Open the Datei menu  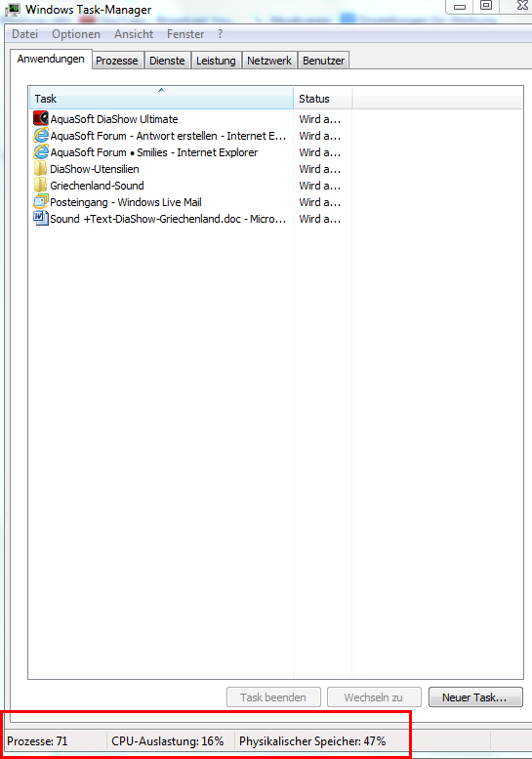pos(24,34)
